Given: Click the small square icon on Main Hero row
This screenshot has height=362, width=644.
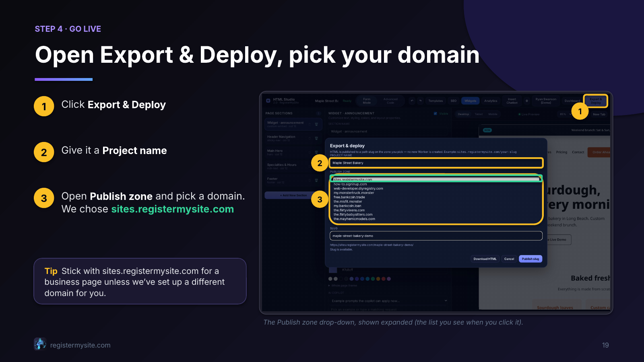Looking at the screenshot, I should click(x=310, y=152).
